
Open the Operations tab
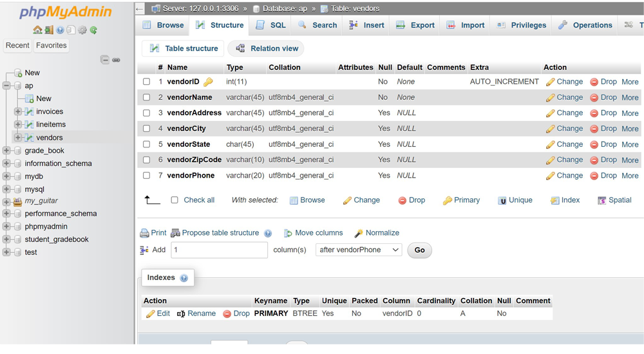tap(585, 25)
